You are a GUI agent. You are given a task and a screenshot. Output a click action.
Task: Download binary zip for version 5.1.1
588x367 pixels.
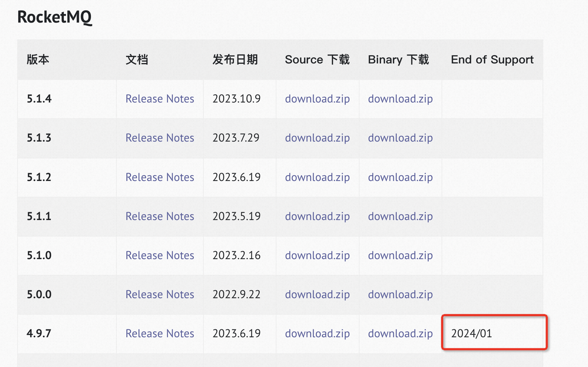coord(400,216)
